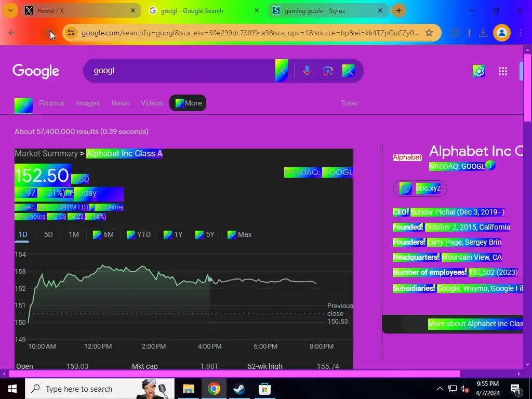Start voice search with the microphone

[307, 71]
